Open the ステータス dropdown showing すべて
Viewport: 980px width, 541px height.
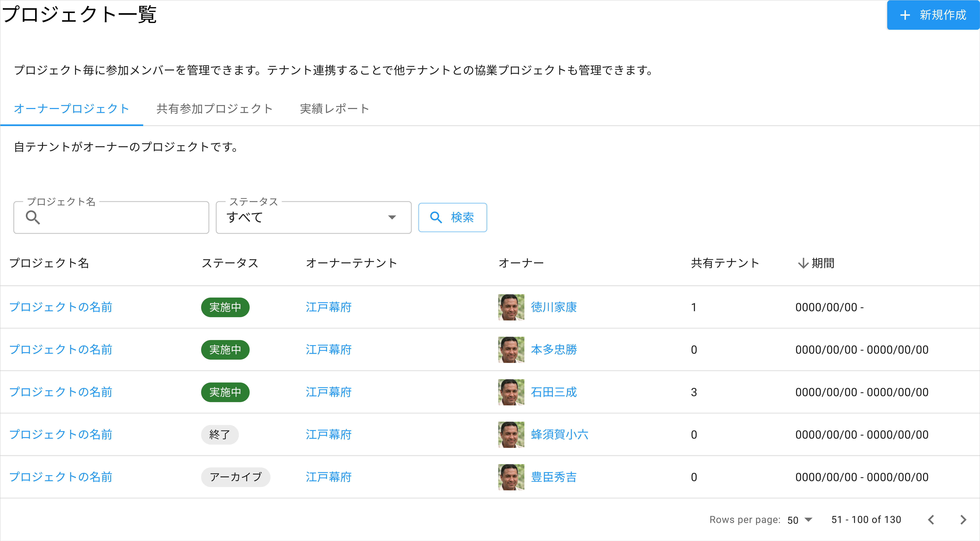313,217
